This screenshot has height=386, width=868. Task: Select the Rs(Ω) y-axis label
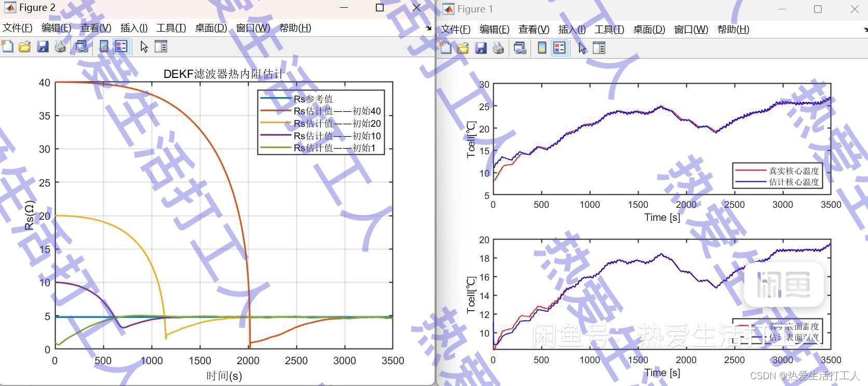(29, 215)
